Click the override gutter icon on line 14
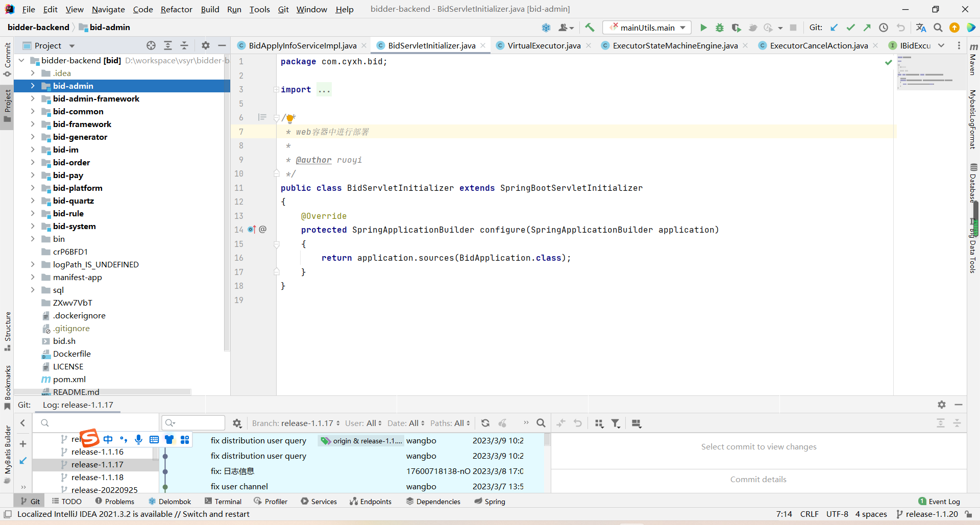980x525 pixels. pos(252,230)
